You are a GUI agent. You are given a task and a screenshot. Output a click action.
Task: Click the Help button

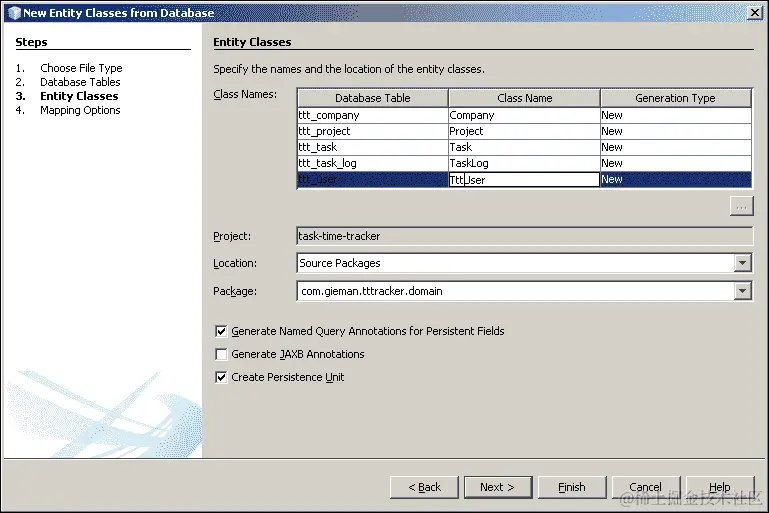(719, 487)
